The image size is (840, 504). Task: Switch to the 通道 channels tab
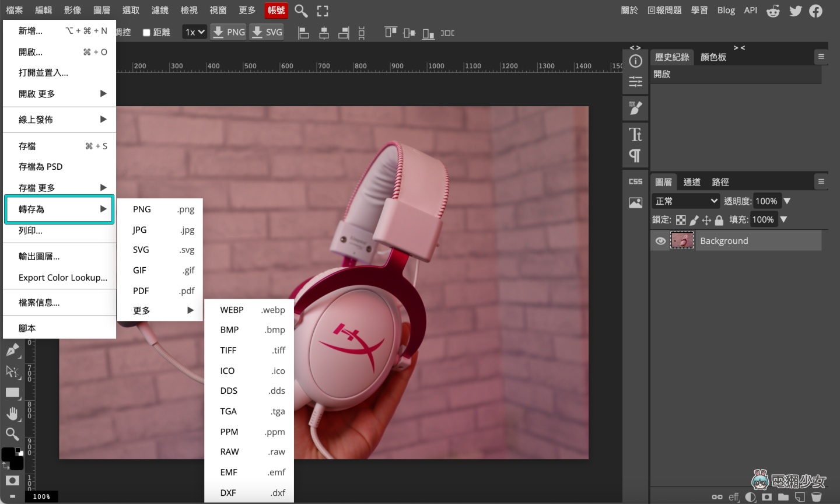(x=692, y=182)
